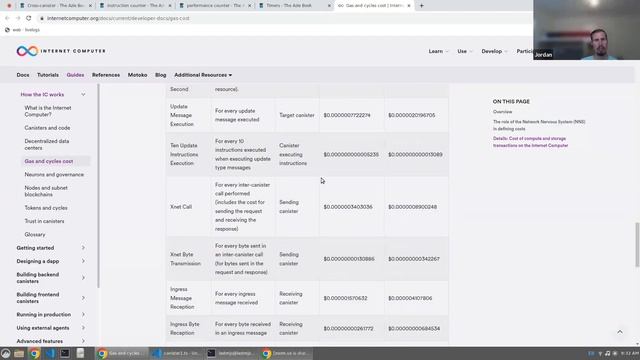The width and height of the screenshot is (640, 360).
Task: Open the network tray icon
Action: point(600,353)
